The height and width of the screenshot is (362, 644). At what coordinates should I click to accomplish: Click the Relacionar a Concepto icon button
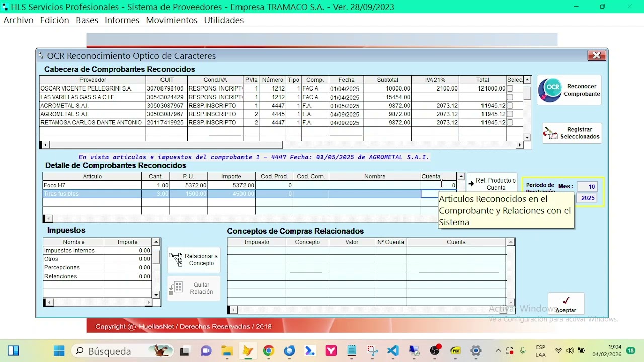pyautogui.click(x=194, y=260)
